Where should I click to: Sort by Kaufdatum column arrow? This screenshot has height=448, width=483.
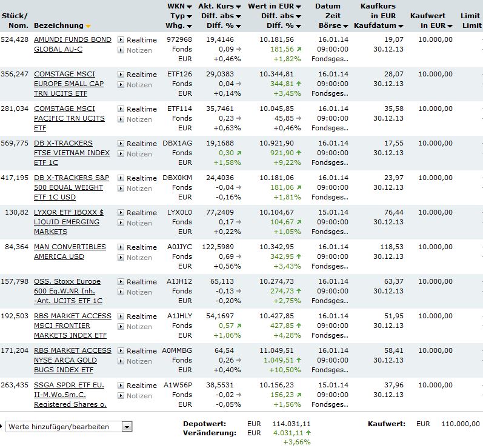401,26
